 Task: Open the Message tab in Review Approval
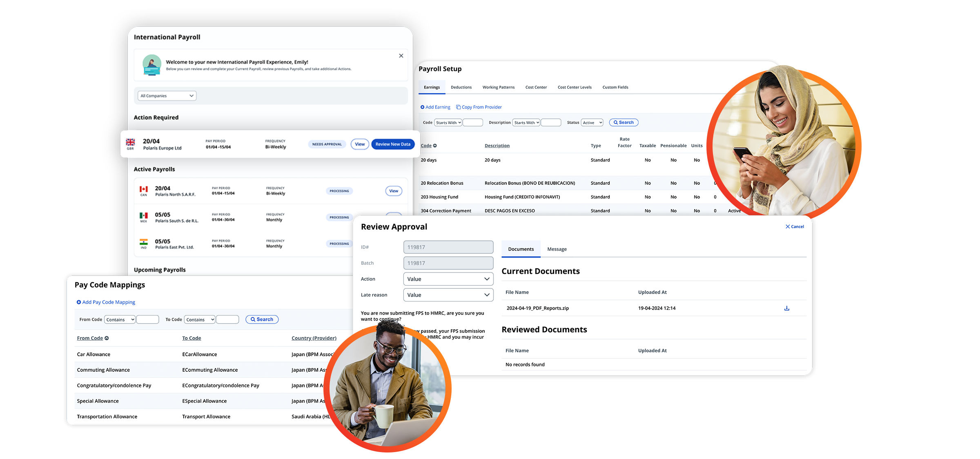[557, 249]
